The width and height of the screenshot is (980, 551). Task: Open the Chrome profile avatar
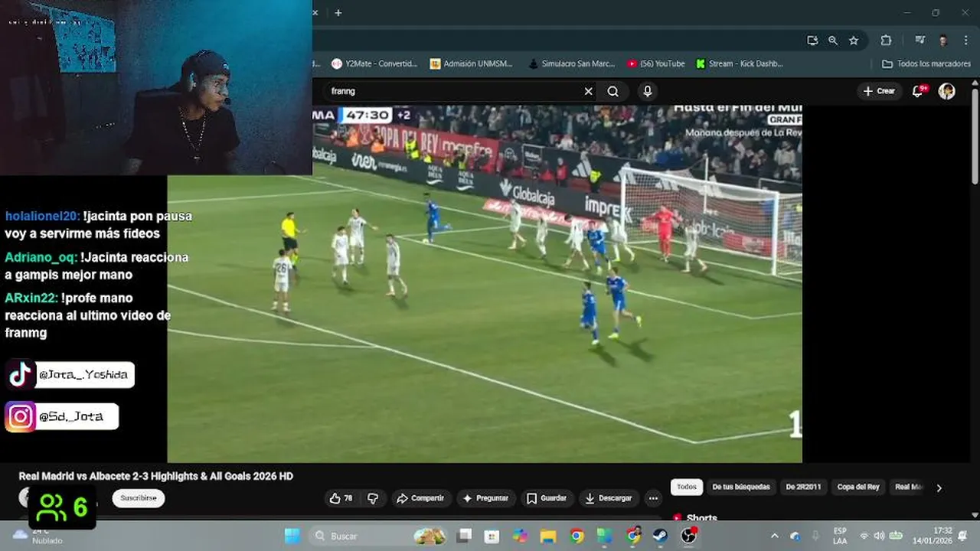(x=943, y=41)
